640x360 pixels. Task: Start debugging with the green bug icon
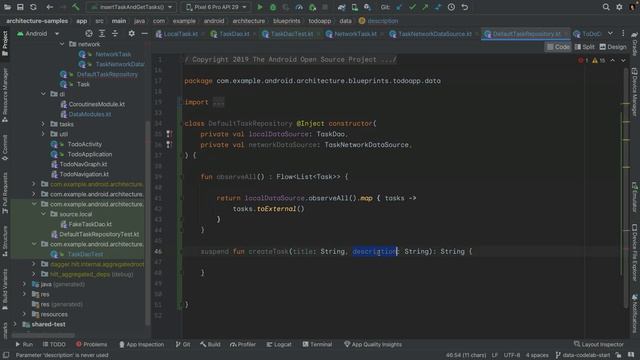point(273,7)
